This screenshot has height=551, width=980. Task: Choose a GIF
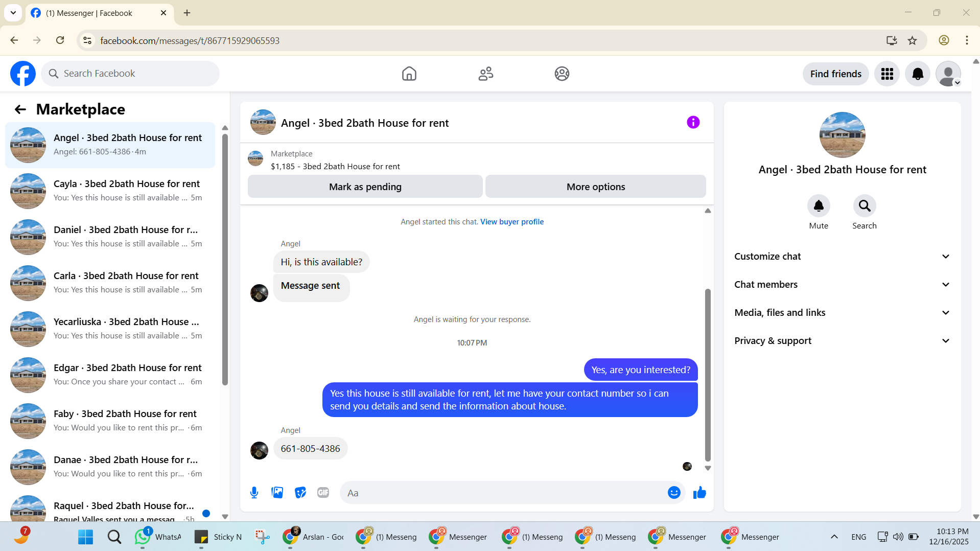point(323,493)
